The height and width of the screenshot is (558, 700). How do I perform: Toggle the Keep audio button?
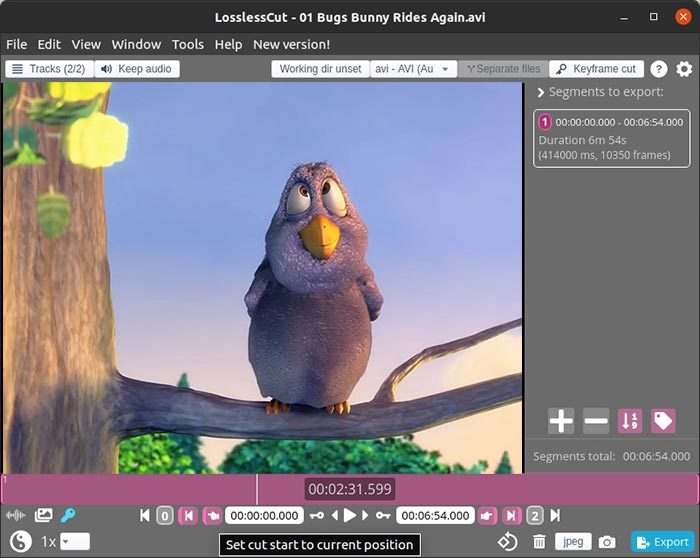137,69
